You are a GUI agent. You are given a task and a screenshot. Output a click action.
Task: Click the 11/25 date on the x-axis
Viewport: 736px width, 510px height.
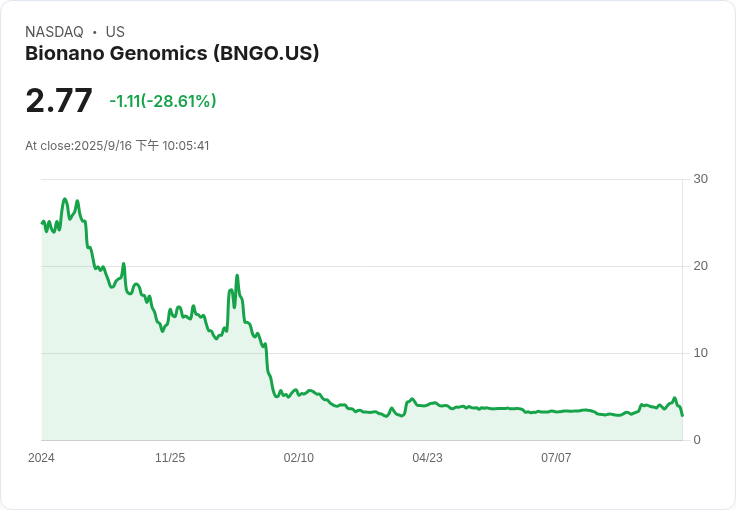pos(170,458)
